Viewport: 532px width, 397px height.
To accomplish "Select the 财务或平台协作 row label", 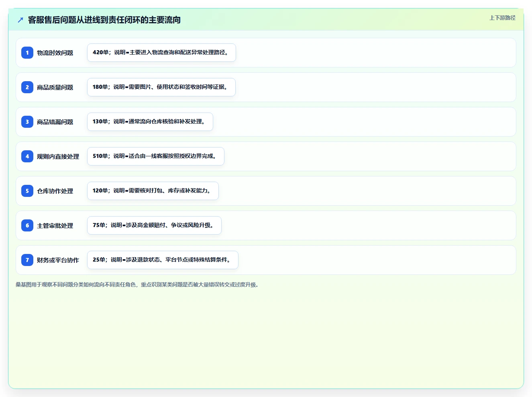I will pyautogui.click(x=58, y=260).
